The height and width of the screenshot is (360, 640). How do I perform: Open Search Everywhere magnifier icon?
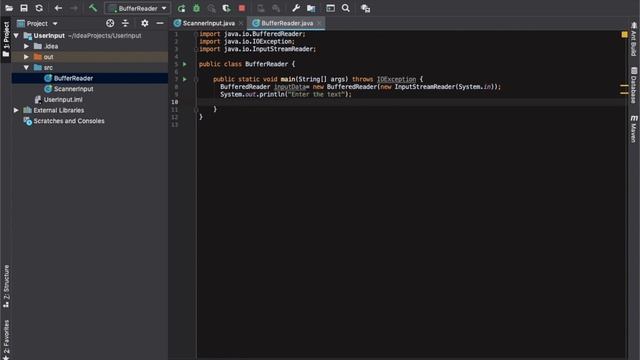coord(346,8)
